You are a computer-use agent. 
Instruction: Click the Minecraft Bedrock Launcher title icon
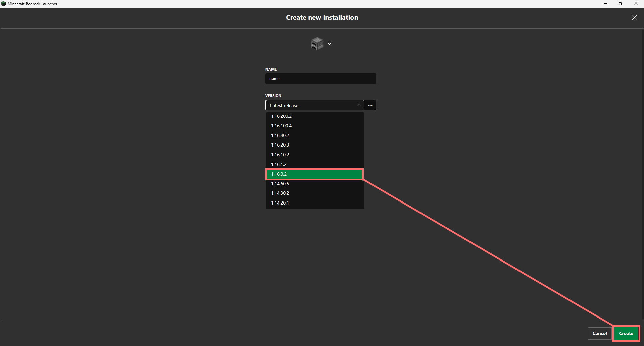[x=3, y=4]
